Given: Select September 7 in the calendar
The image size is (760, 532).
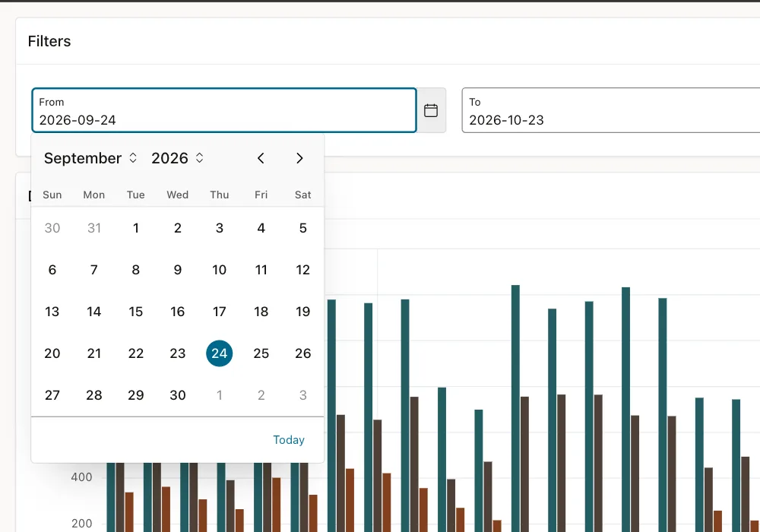Looking at the screenshot, I should (x=94, y=270).
